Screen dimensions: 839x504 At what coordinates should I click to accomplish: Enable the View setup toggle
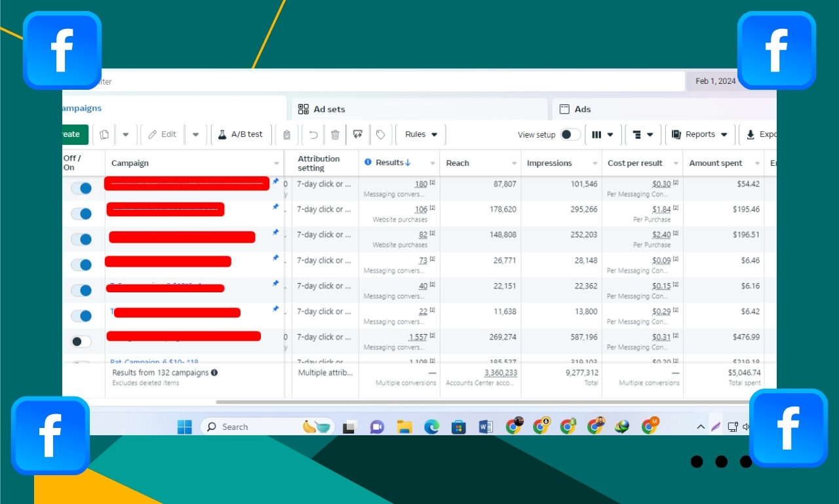coord(570,134)
